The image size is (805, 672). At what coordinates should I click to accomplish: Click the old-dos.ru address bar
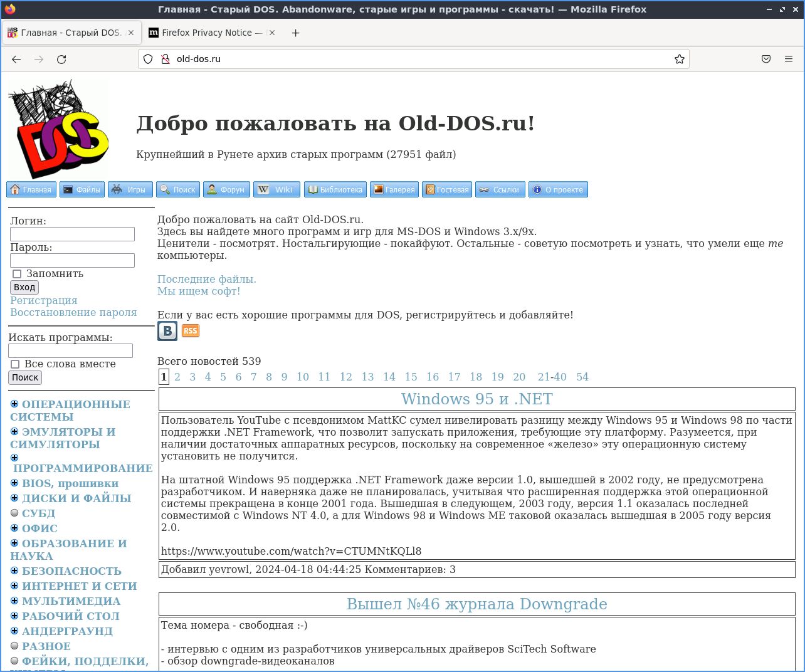click(x=414, y=59)
